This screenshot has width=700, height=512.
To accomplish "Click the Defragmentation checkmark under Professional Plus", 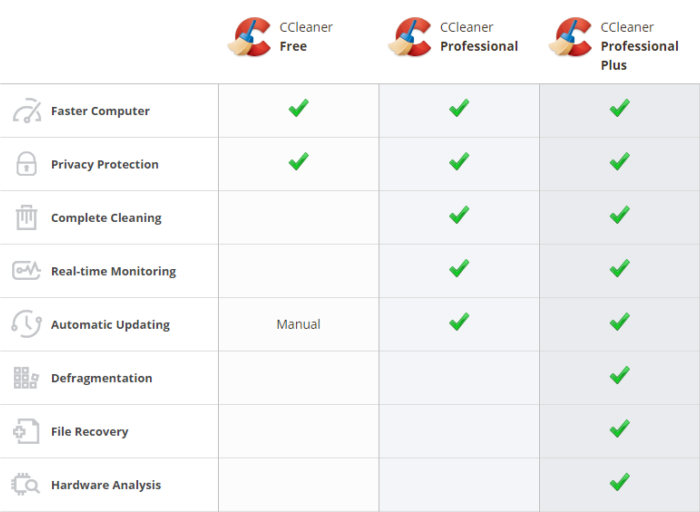I will pos(620,375).
